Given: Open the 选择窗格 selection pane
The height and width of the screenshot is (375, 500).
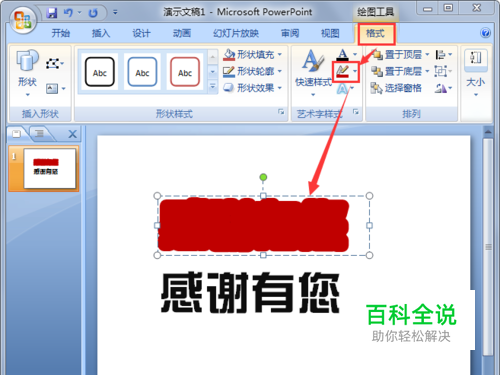Looking at the screenshot, I should [x=396, y=88].
